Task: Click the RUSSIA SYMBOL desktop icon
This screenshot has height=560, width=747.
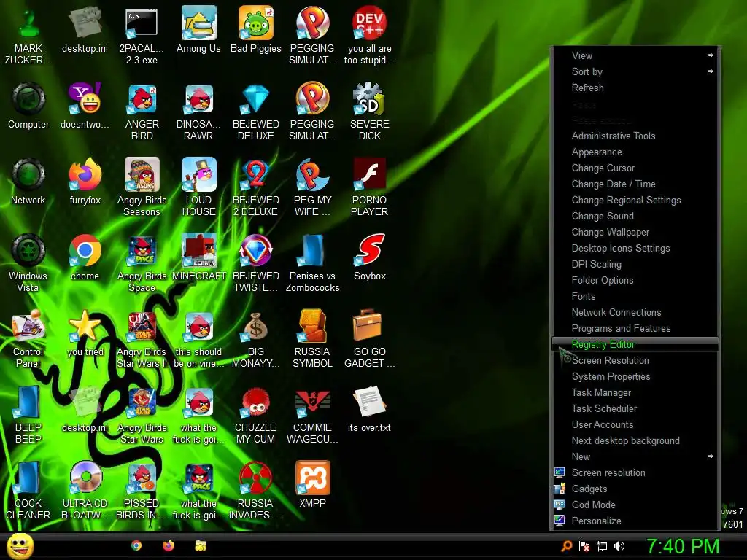Action: 312,338
